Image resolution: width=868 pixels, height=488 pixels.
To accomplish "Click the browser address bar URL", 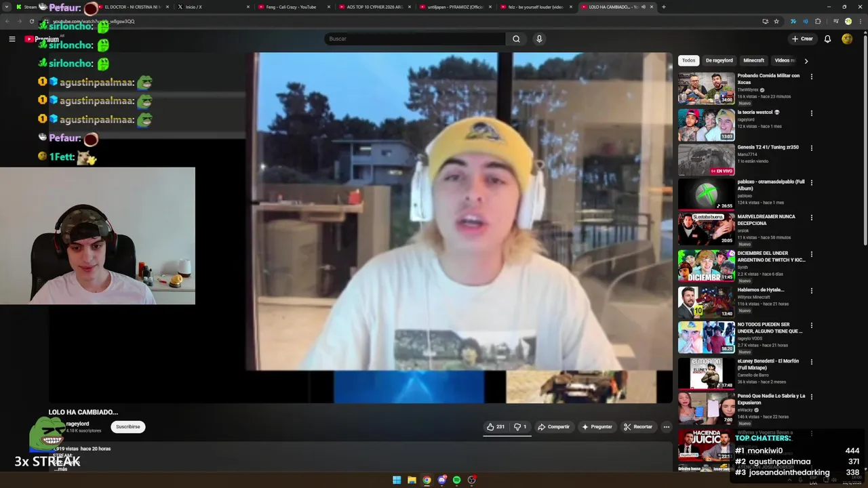I will point(94,21).
